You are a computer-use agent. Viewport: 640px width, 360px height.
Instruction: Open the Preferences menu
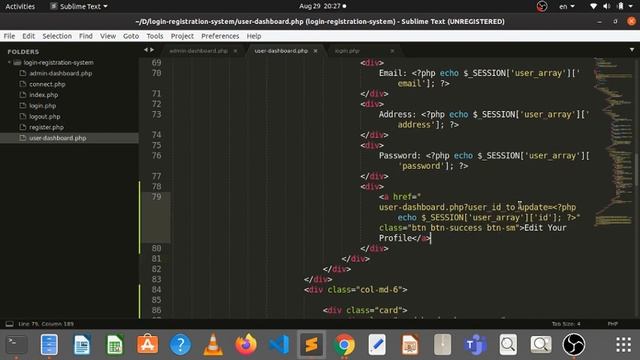click(220, 36)
